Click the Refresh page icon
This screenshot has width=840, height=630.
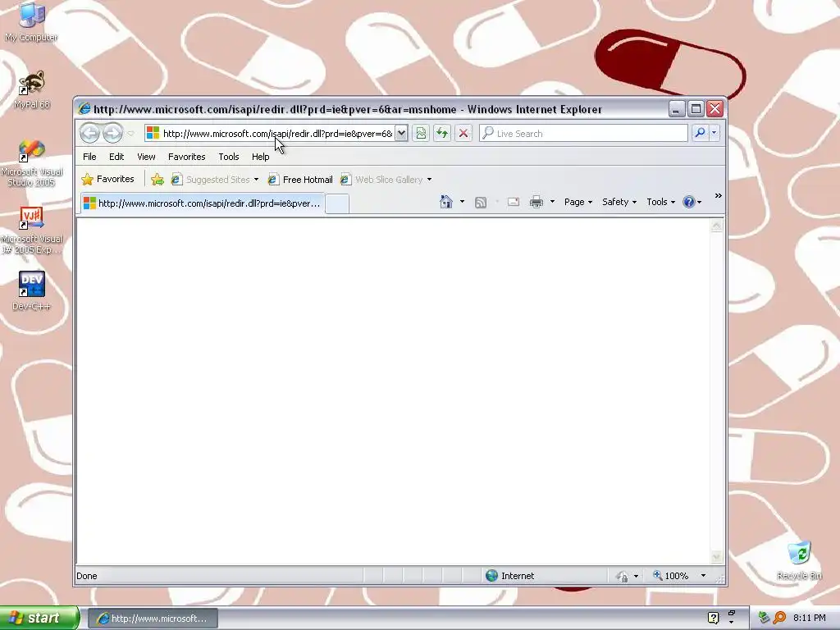pos(442,134)
